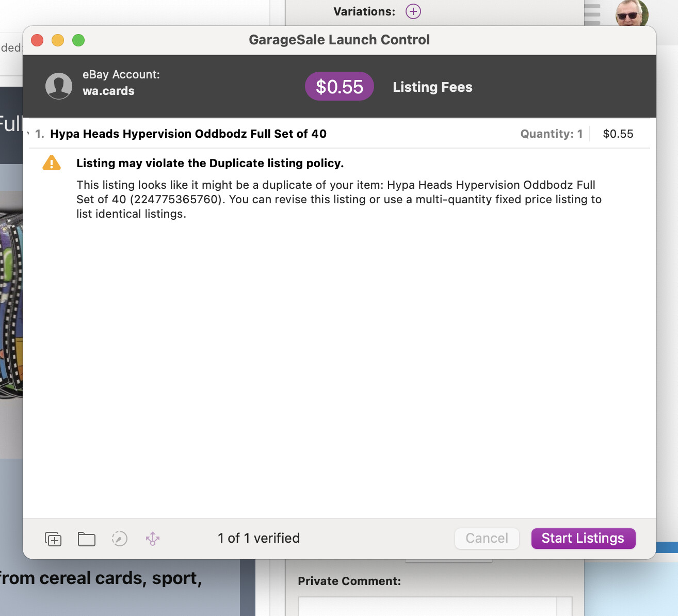The width and height of the screenshot is (678, 616).
Task: Zoom the Launch Control window with green button
Action: 78,40
